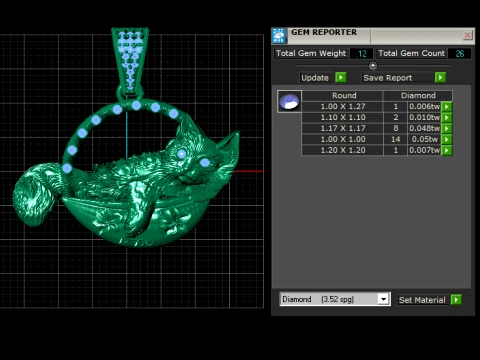Collapse panel using round arrow toggle
Viewport: 480px width, 360px height.
pos(373,65)
